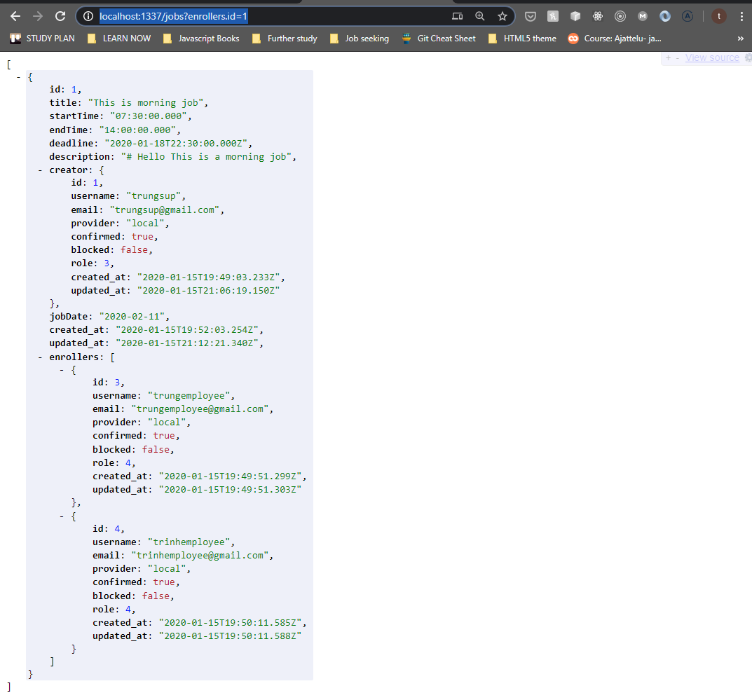Click the created_at value "2020-01-15T19:52:03.254Z"
The image size is (752, 700).
[x=186, y=330]
